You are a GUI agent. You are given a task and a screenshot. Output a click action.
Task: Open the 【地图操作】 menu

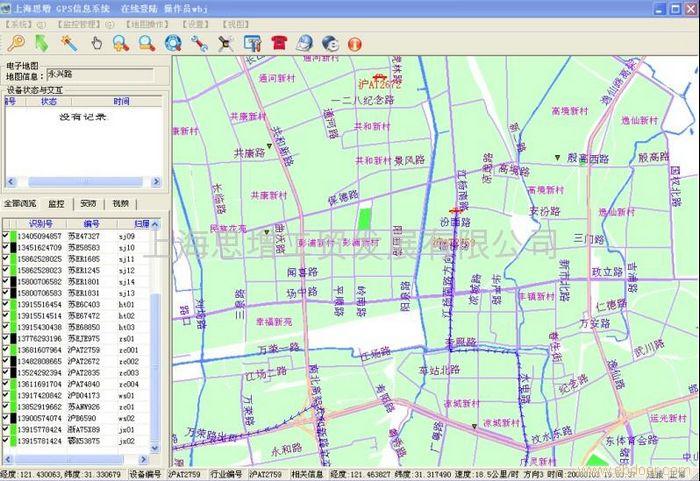pyautogui.click(x=147, y=24)
